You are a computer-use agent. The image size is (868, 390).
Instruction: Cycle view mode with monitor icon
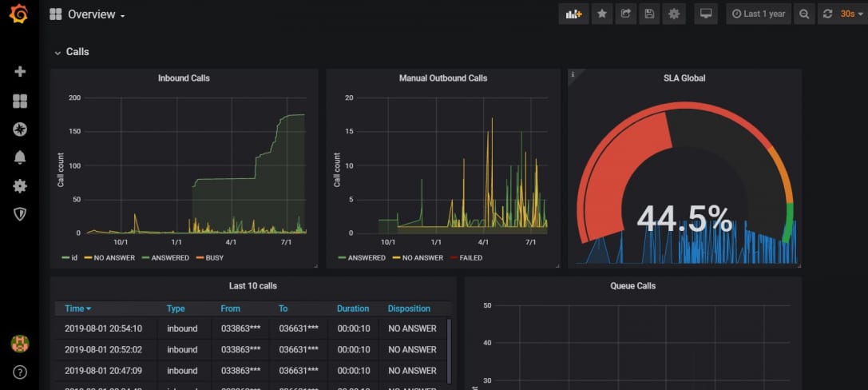tap(706, 14)
